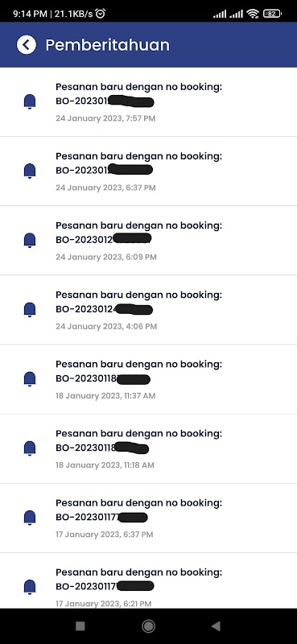The image size is (297, 644).
Task: Tap bell icon of 7:57 PM notification
Action: tap(30, 101)
